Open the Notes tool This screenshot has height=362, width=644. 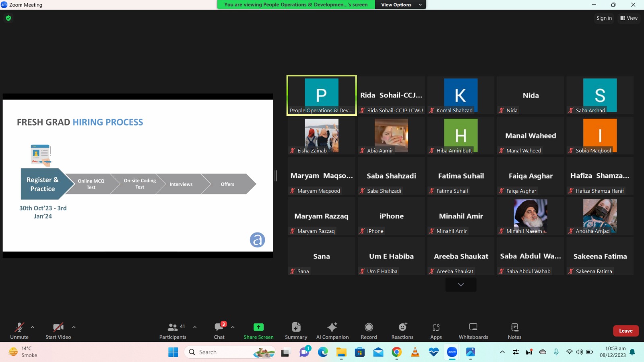pyautogui.click(x=514, y=331)
